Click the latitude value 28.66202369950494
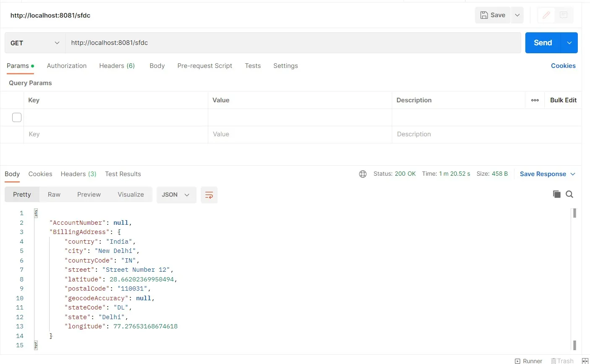 point(142,279)
